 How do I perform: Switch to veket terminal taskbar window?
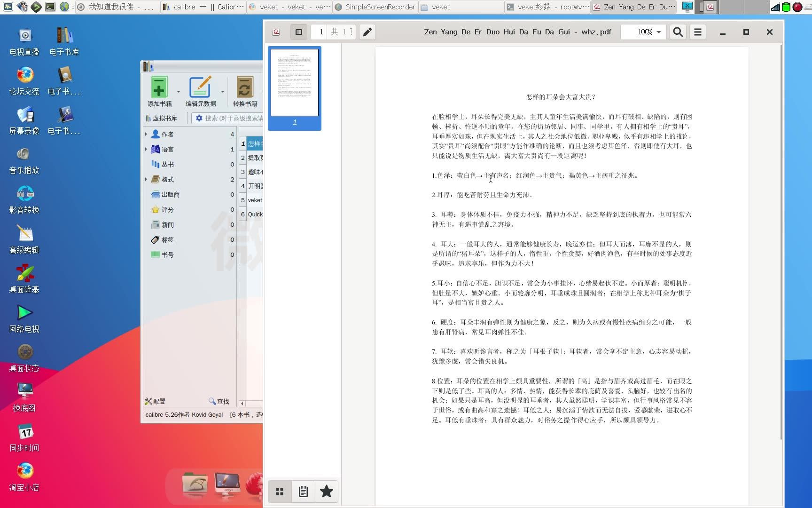click(547, 7)
